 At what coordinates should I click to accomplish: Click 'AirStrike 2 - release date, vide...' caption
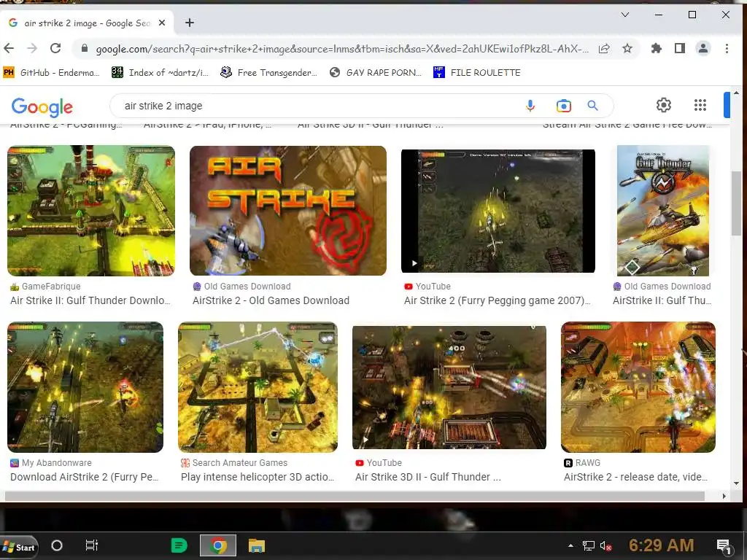click(635, 477)
